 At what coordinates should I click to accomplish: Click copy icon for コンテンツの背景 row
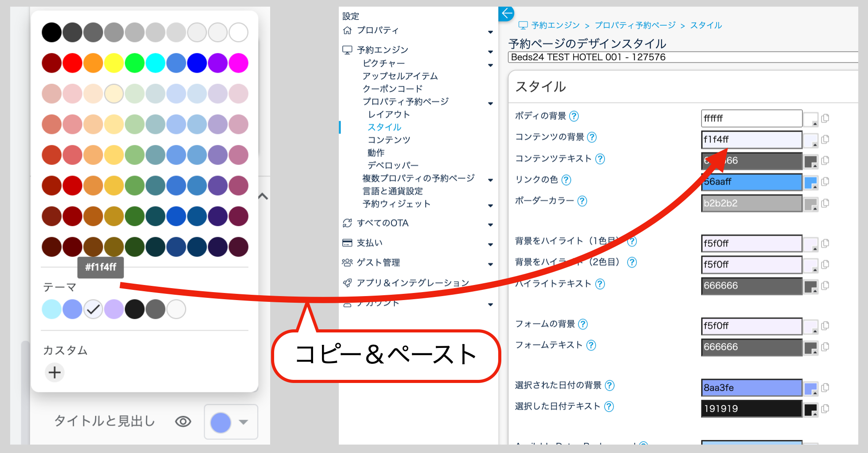(825, 140)
